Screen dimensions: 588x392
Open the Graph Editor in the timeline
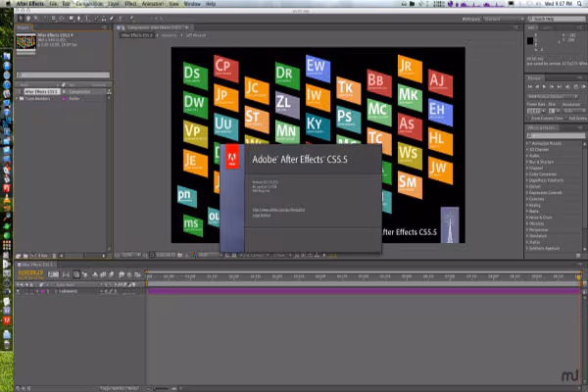coord(137,274)
